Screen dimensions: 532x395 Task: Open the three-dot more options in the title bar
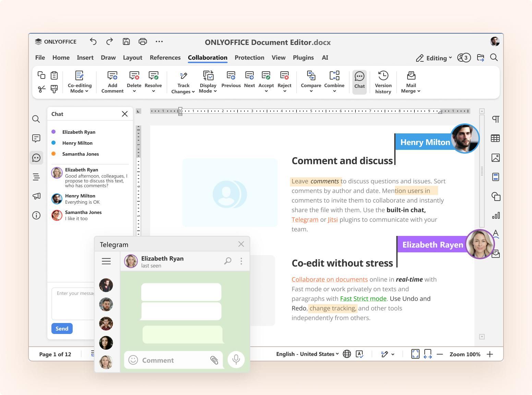pyautogui.click(x=159, y=41)
